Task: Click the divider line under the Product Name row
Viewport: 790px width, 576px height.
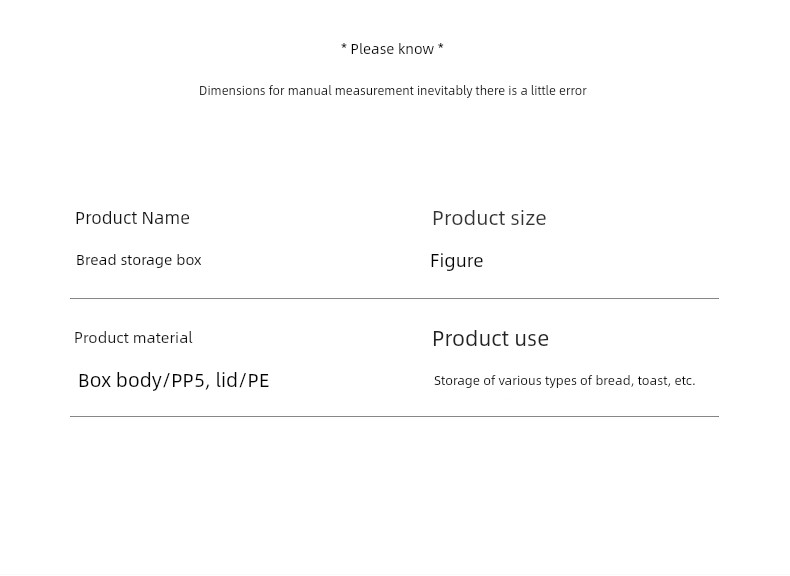Action: click(x=394, y=298)
